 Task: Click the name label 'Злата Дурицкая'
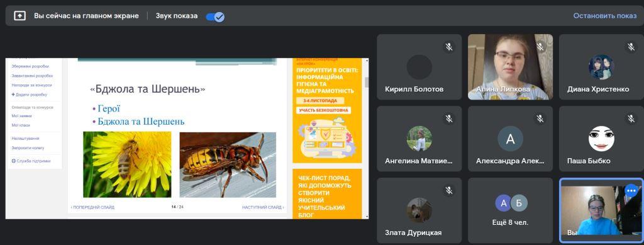(x=413, y=232)
